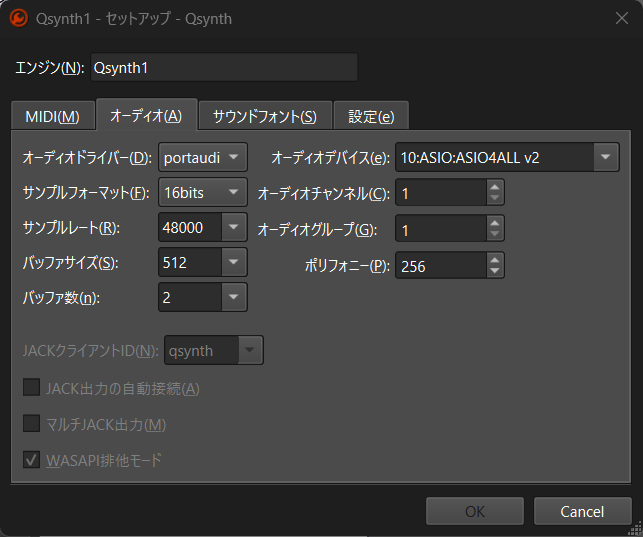Click the オーディオチャンネル value field

(x=441, y=193)
